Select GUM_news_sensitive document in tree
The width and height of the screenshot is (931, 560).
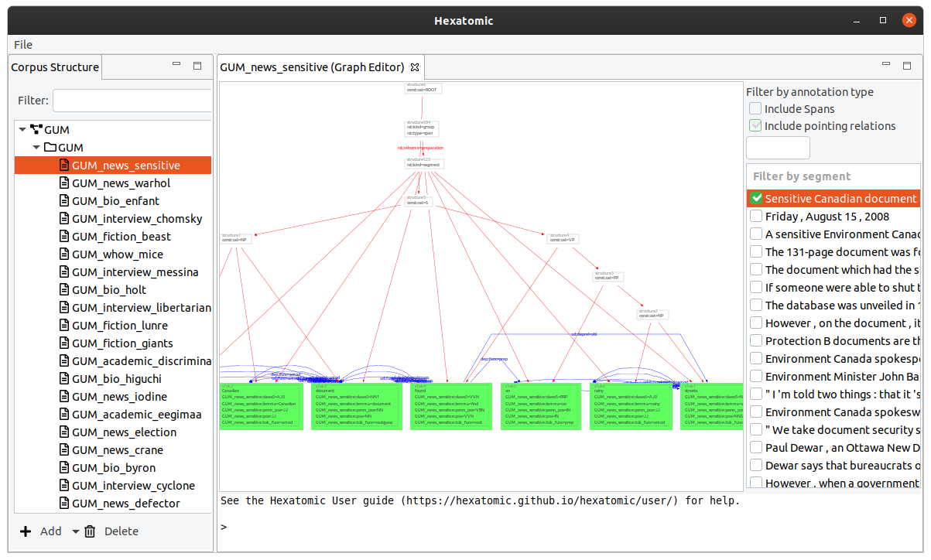126,166
